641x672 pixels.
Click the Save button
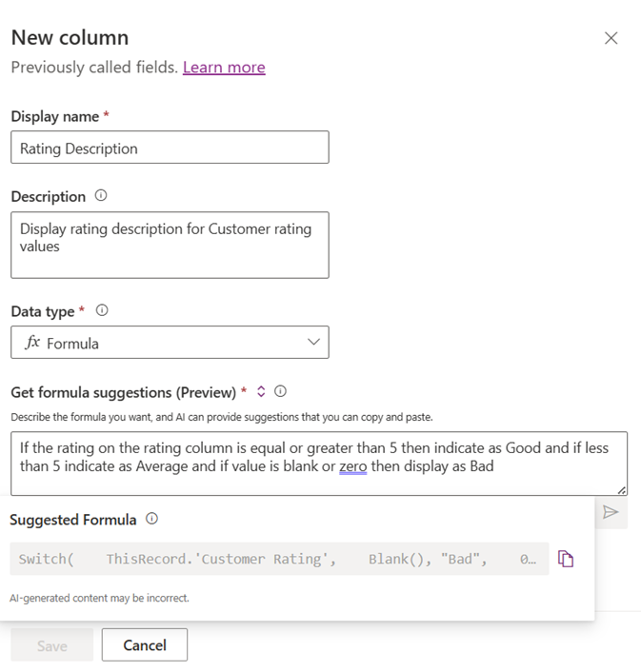pyautogui.click(x=51, y=645)
